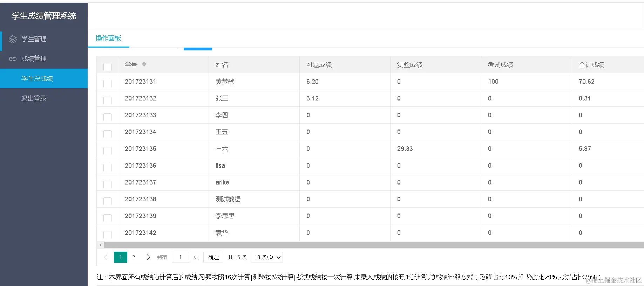Check the row for 张三
The height and width of the screenshot is (286, 644).
tap(108, 100)
